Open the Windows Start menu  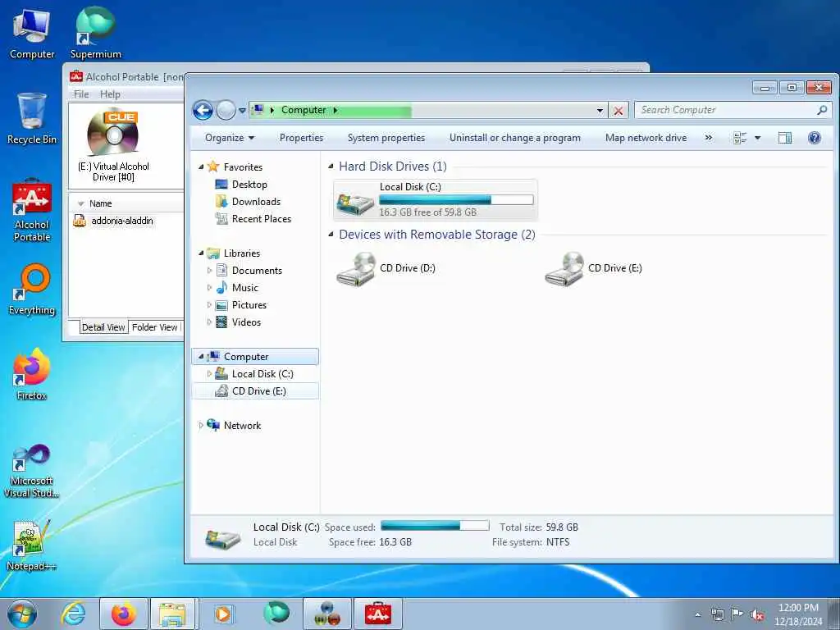click(x=22, y=614)
